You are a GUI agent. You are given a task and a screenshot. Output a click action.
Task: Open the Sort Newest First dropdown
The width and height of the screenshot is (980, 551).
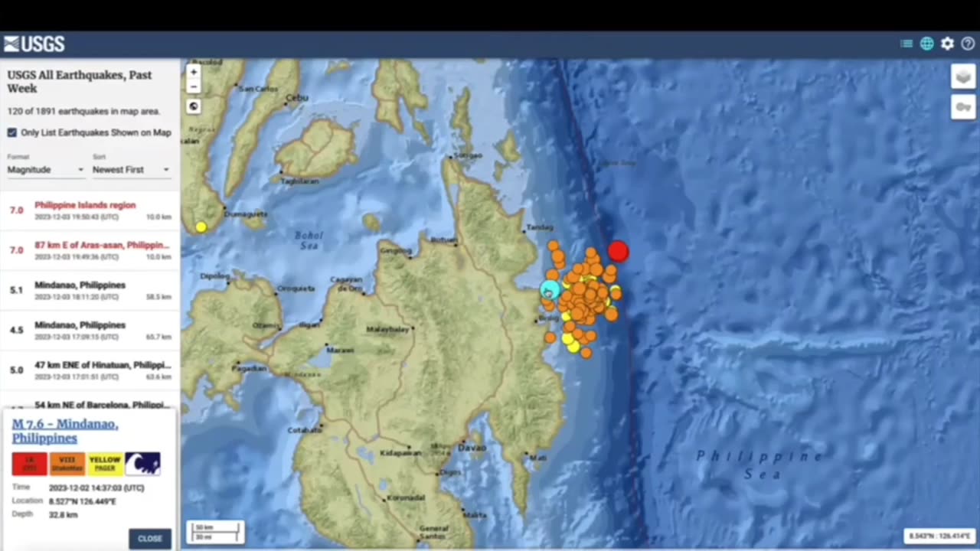[x=131, y=169]
